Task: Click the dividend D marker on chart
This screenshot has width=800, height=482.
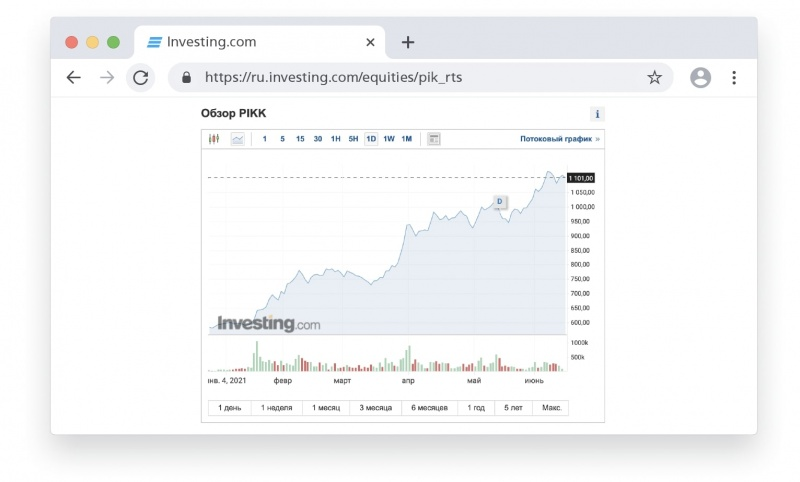Action: [499, 201]
